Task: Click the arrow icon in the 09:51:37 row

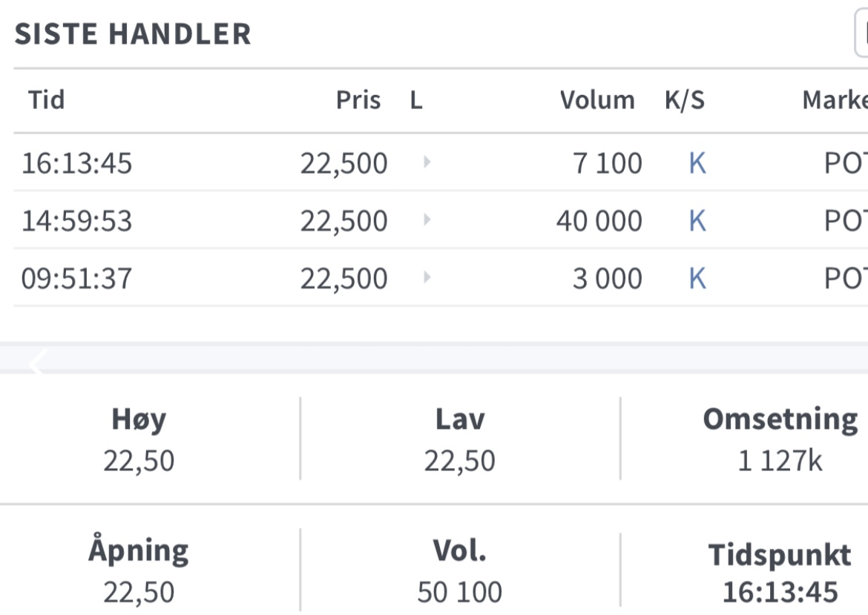Action: click(427, 277)
